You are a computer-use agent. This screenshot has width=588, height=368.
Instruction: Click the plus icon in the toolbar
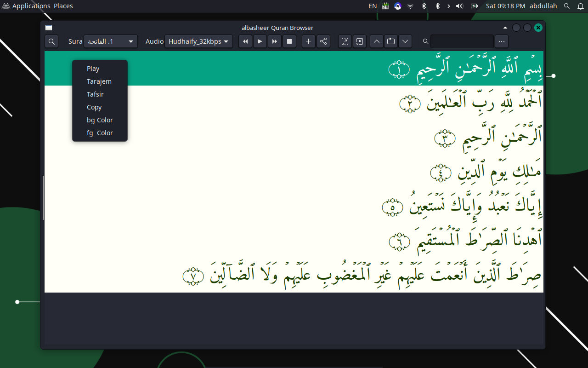(x=309, y=41)
